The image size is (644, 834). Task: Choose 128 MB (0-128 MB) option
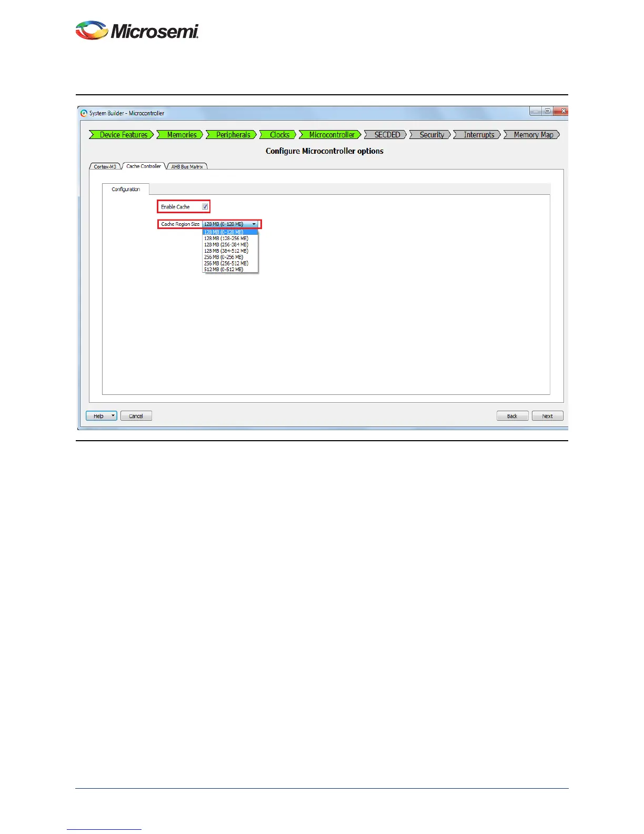tap(230, 232)
